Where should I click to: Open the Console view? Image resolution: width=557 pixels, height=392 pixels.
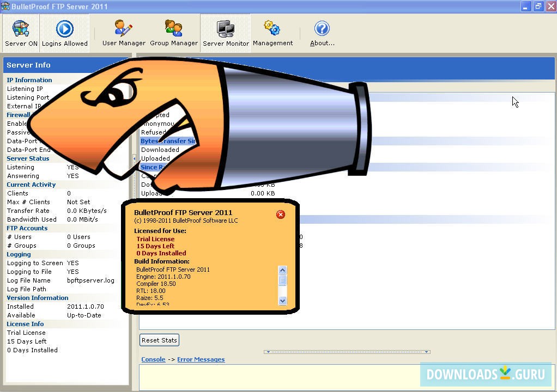pos(153,359)
